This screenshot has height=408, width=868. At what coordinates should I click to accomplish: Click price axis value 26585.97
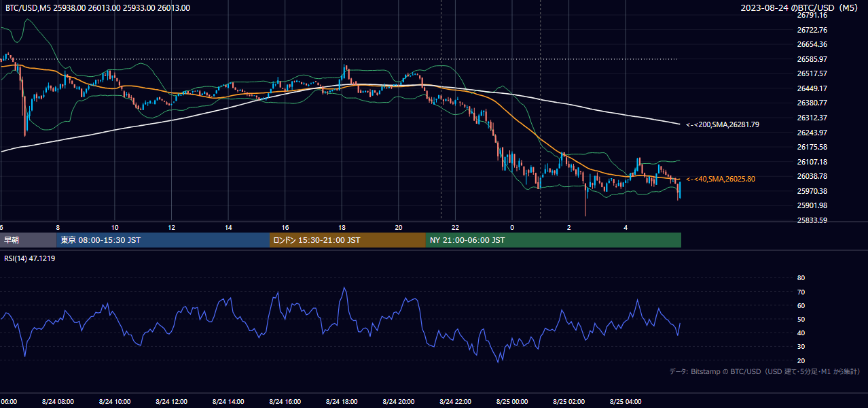(x=812, y=59)
